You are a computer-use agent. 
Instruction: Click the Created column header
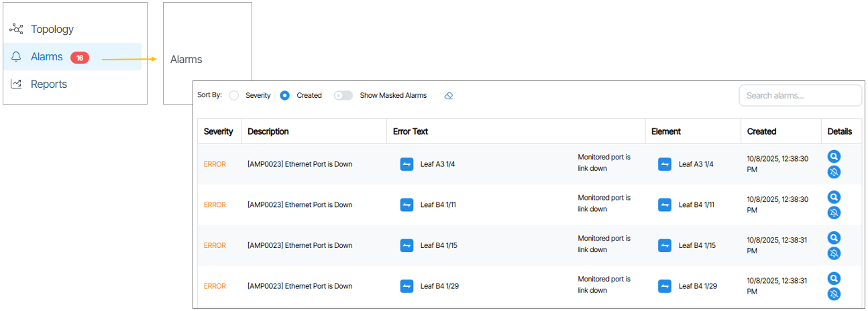[x=761, y=131]
